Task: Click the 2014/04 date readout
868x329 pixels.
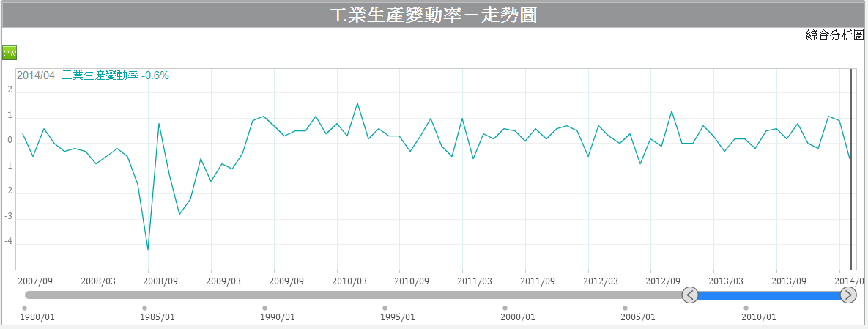Action: pos(36,76)
